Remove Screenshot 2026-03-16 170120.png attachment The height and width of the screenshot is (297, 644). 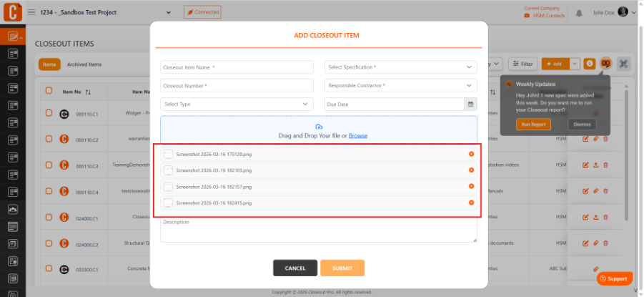pos(471,154)
